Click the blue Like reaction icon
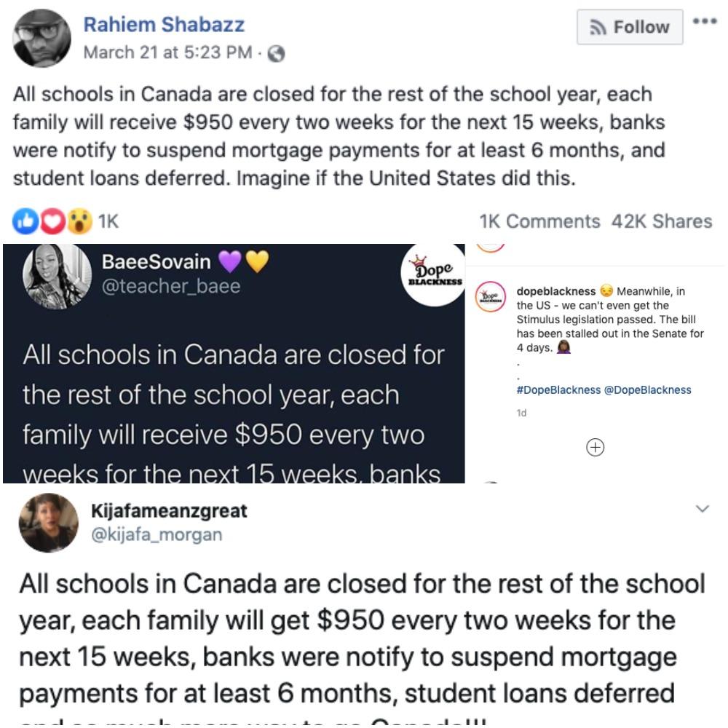 (25, 221)
